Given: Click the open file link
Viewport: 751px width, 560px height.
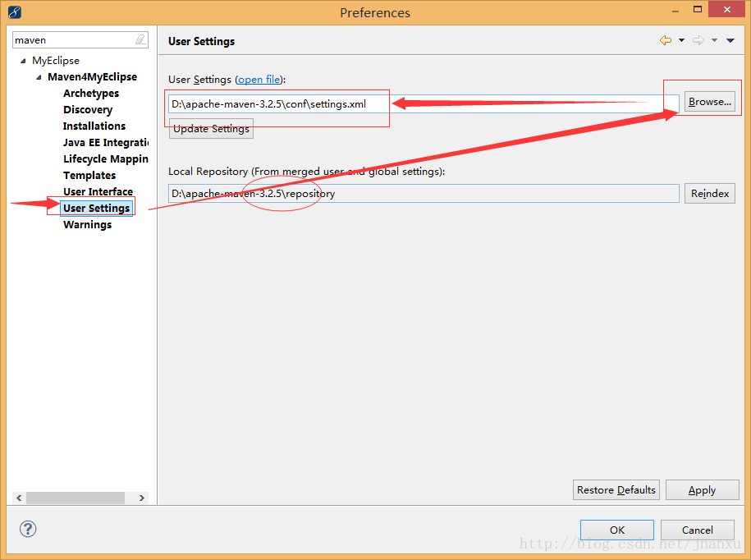Looking at the screenshot, I should [259, 80].
